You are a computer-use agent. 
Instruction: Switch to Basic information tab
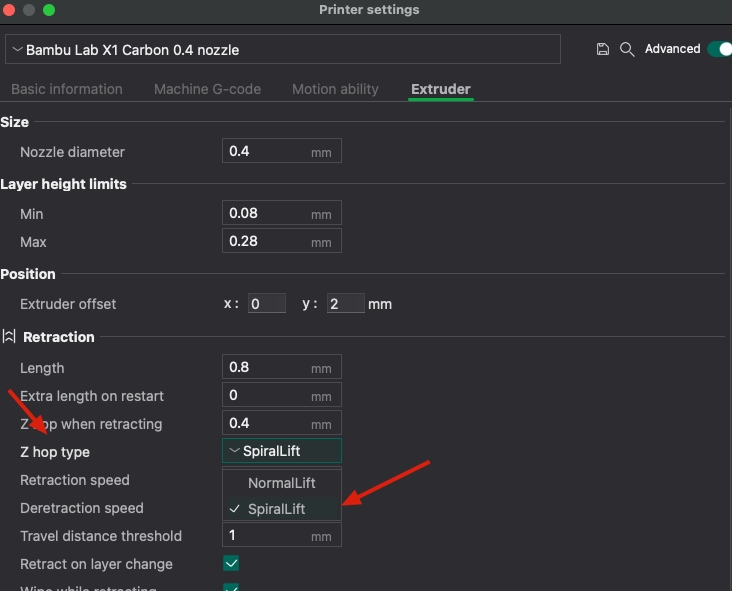pyautogui.click(x=66, y=89)
